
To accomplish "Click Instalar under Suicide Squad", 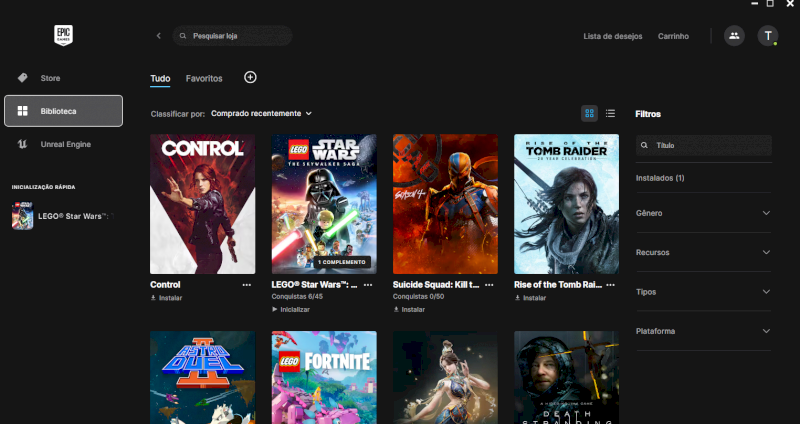I will click(x=409, y=310).
